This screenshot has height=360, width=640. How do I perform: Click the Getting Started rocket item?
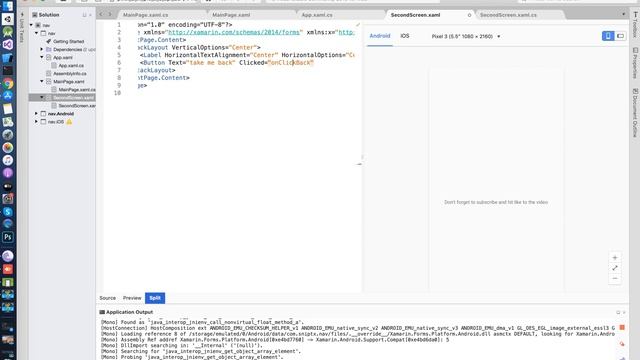point(65,41)
